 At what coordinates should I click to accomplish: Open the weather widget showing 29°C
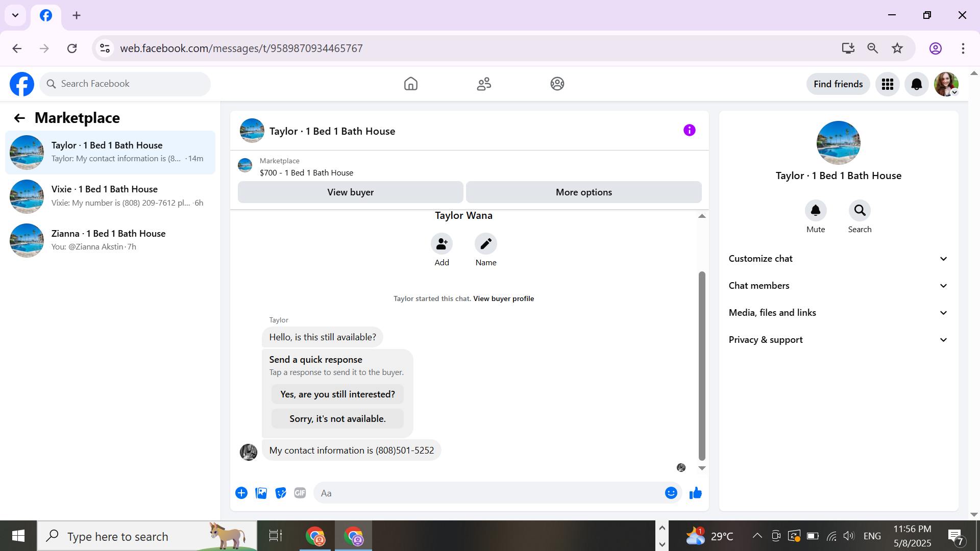coord(709,536)
